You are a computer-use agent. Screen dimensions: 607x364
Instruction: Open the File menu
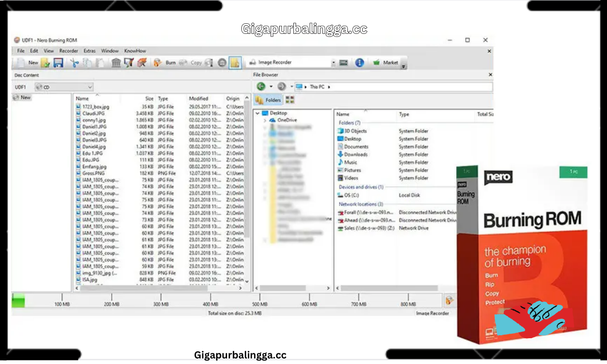tap(21, 51)
